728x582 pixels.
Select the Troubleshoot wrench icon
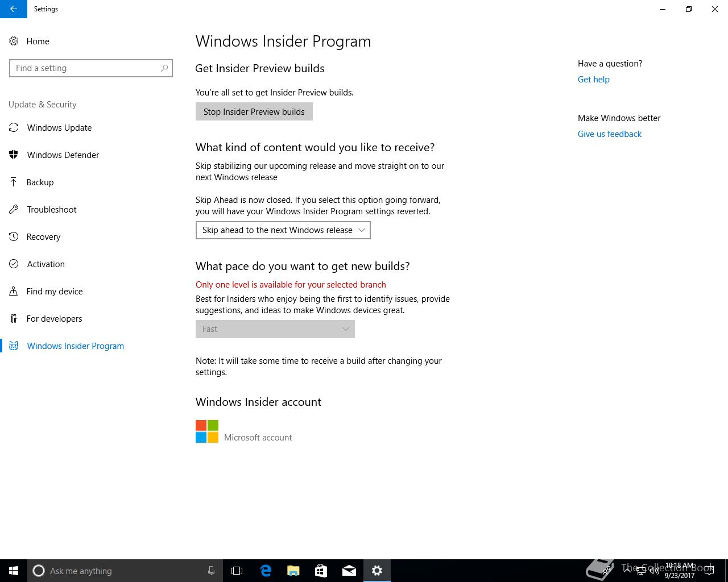14,209
